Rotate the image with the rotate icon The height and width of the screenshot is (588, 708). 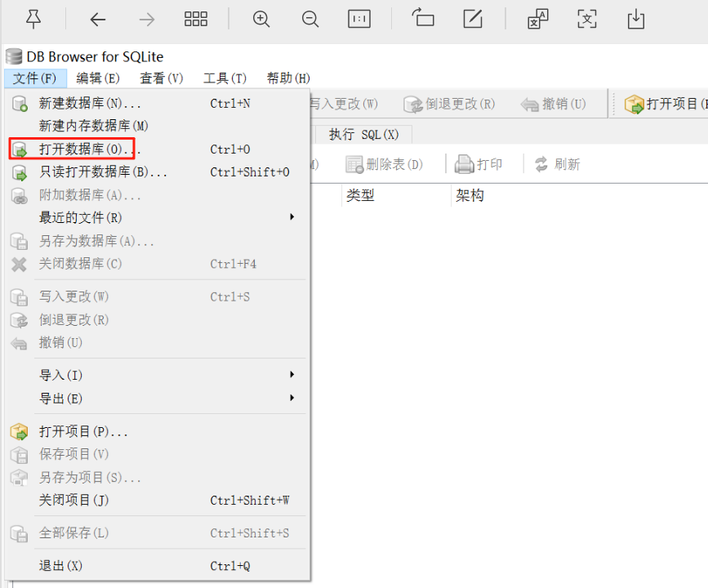click(x=423, y=18)
